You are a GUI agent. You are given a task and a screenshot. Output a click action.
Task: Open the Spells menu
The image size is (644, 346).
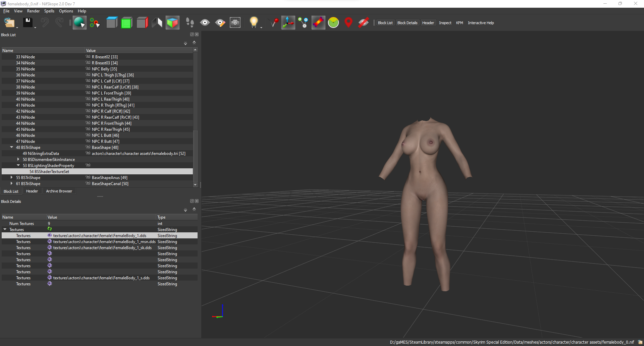pos(49,11)
